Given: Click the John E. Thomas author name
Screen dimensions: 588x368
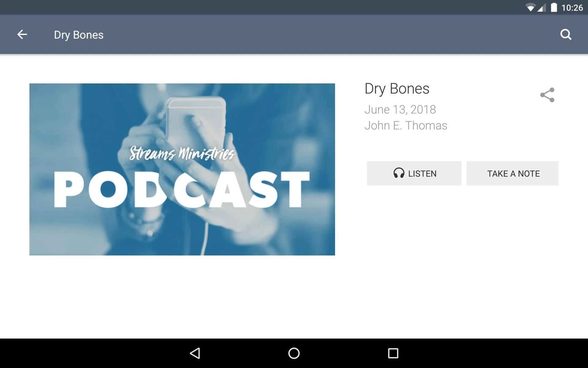Looking at the screenshot, I should coord(405,125).
